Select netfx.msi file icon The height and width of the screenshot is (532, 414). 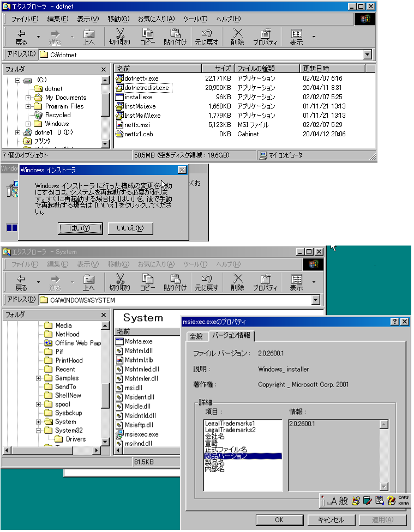(119, 125)
